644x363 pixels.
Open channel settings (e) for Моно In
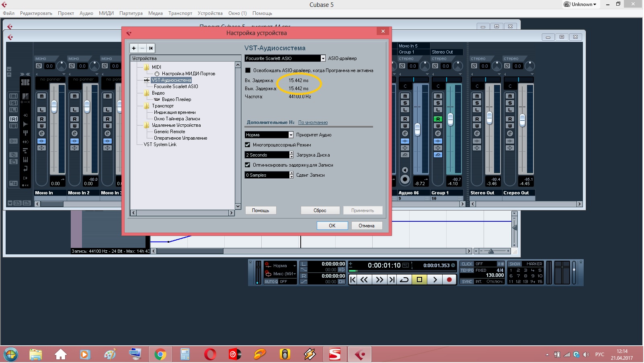click(x=41, y=133)
